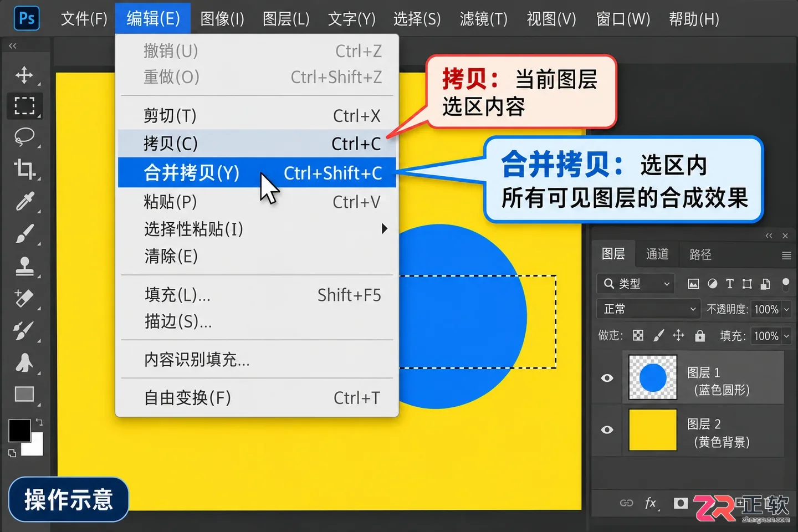Select the Brush tool in the toolbar
The image size is (798, 532).
(24, 233)
